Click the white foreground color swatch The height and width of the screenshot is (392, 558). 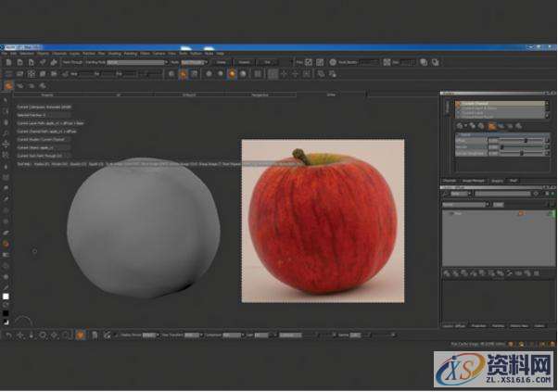(6, 296)
